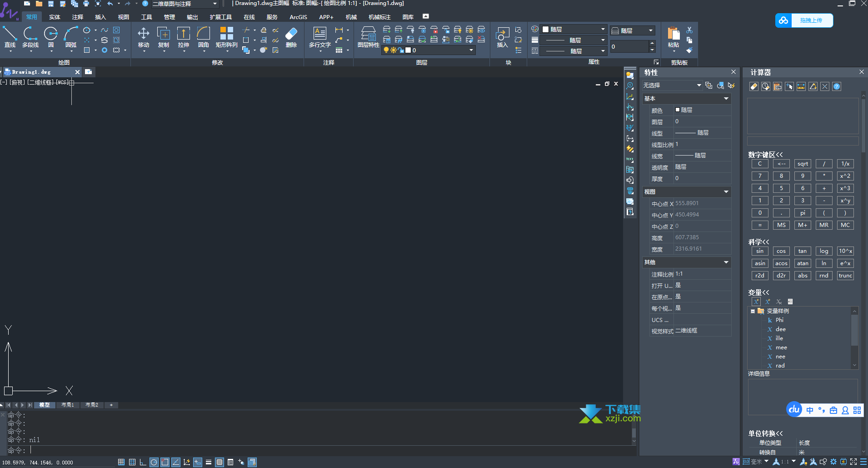This screenshot has width=868, height=468.
Task: Toggle polar tracking in status bar
Action: (154, 462)
